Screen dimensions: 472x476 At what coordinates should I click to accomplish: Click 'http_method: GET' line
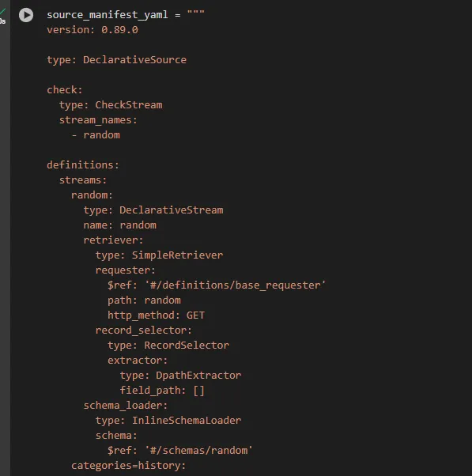coord(157,315)
